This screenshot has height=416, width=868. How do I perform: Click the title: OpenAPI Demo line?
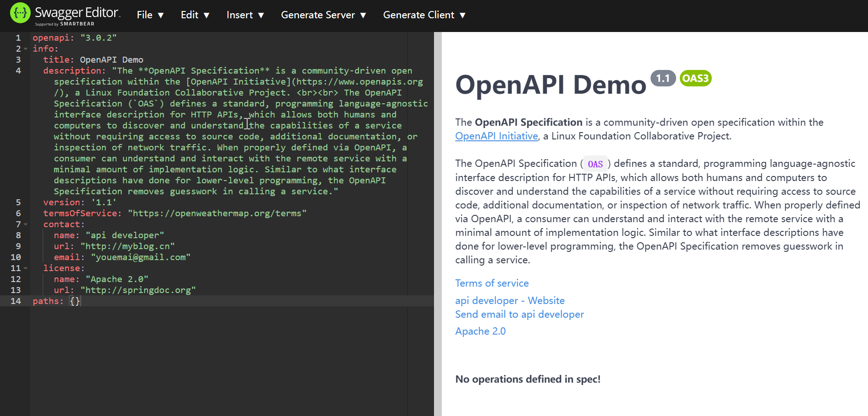click(93, 60)
